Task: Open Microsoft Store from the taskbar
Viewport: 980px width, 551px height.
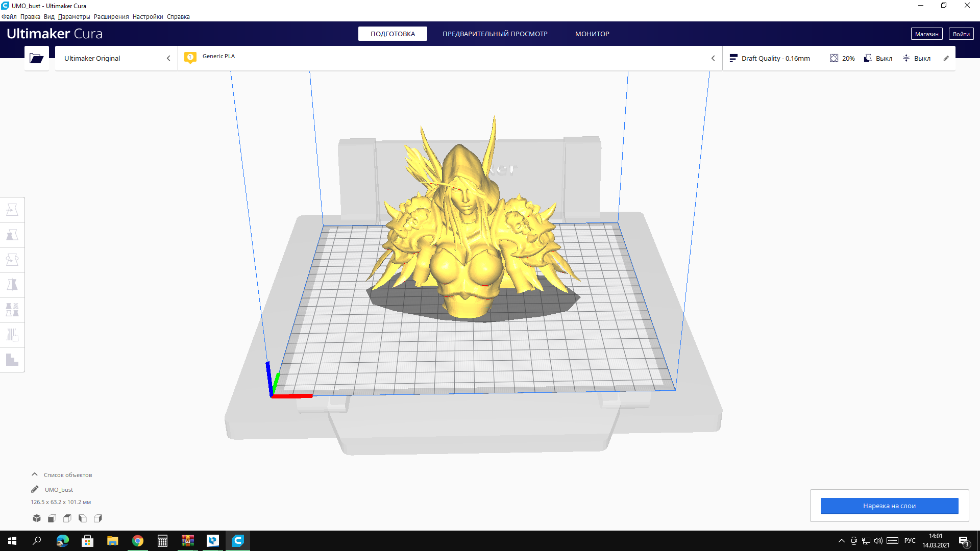Action: (87, 541)
